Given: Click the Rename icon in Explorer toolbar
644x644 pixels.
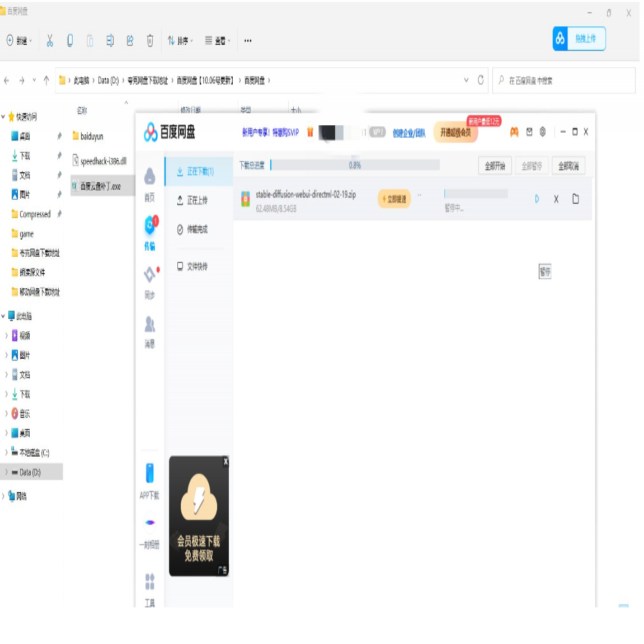Looking at the screenshot, I should pos(110,40).
